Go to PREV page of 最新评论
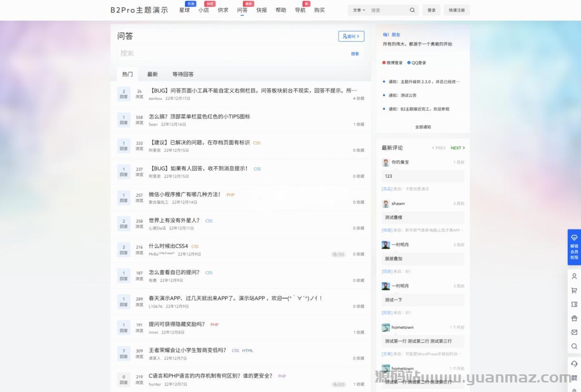The image size is (581, 392). click(x=439, y=148)
